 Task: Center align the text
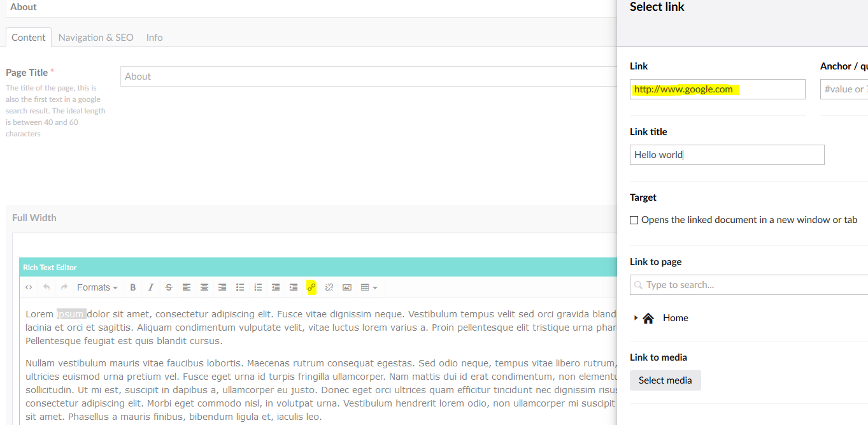pos(204,287)
